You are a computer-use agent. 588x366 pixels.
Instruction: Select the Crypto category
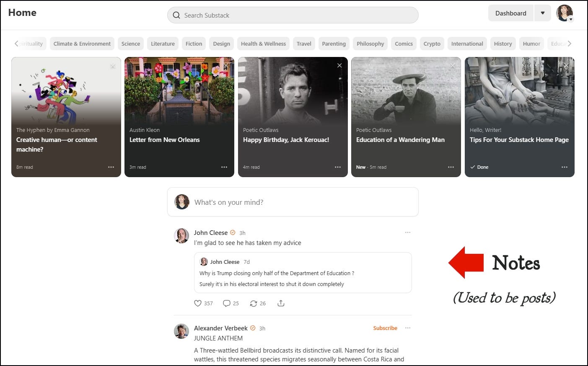[x=432, y=44]
